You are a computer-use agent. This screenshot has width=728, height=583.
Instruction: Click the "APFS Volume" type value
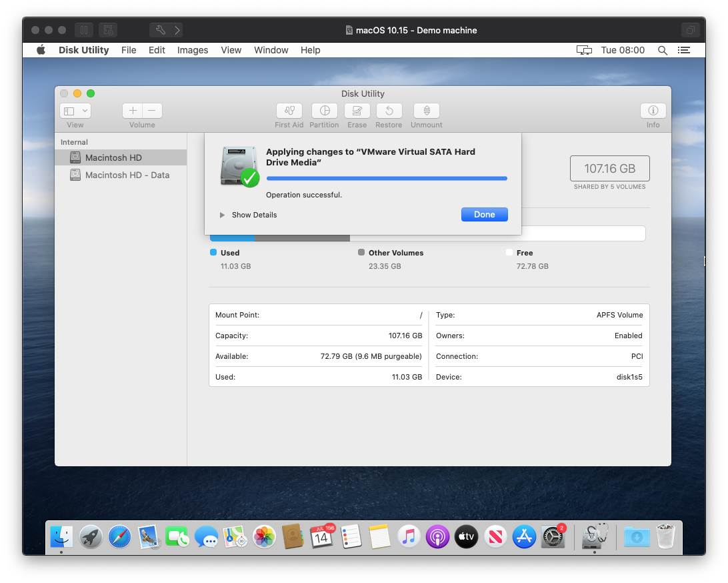(x=620, y=315)
